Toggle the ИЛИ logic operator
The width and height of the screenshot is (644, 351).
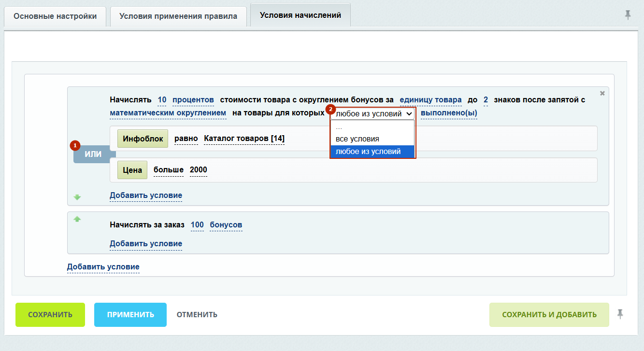click(x=93, y=154)
